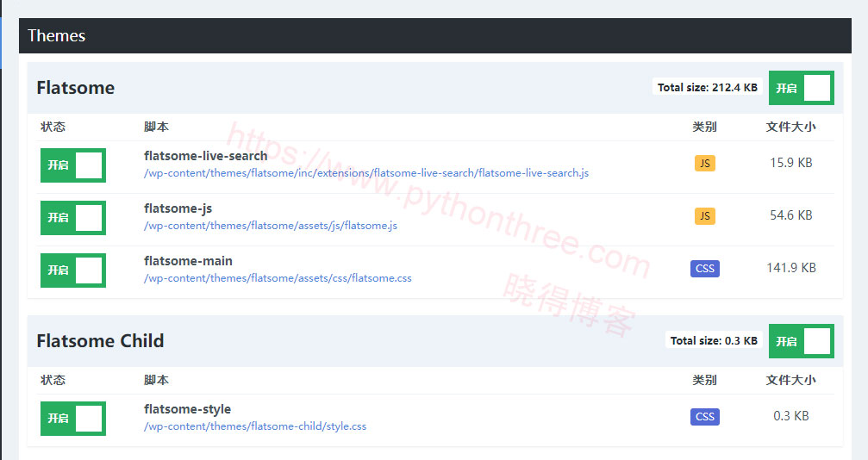The width and height of the screenshot is (868, 460).
Task: Click the 类别 column header in Flatsome table
Action: tap(705, 127)
